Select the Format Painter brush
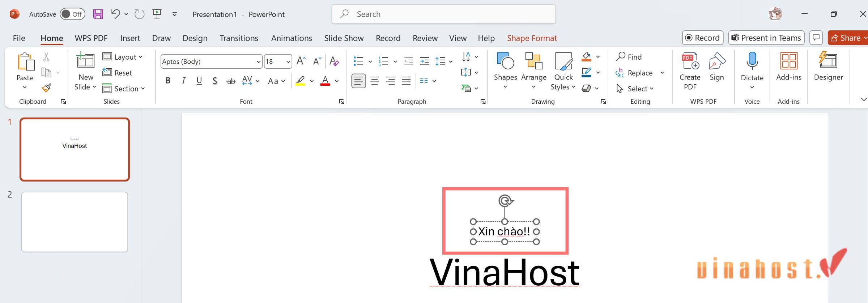This screenshot has height=303, width=868. click(47, 88)
